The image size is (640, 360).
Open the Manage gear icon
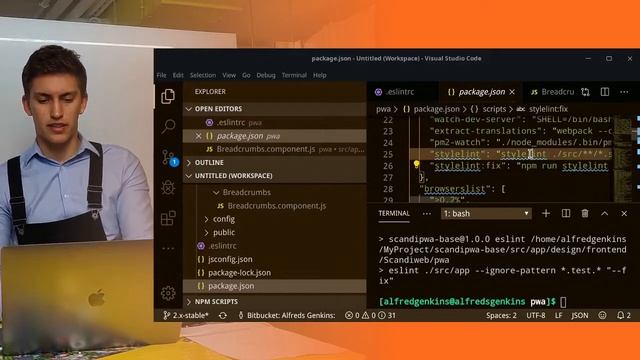tap(168, 293)
